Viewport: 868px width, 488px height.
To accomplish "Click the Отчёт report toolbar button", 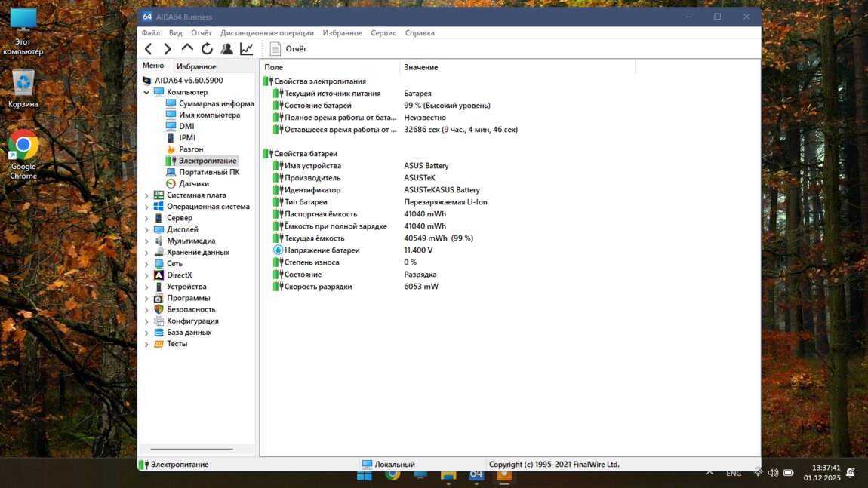I will 288,49.
